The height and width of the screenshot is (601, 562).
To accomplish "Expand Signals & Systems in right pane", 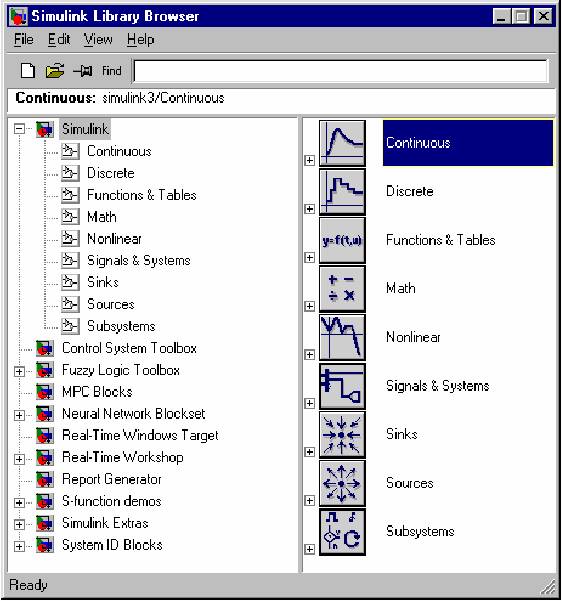I will point(309,403).
